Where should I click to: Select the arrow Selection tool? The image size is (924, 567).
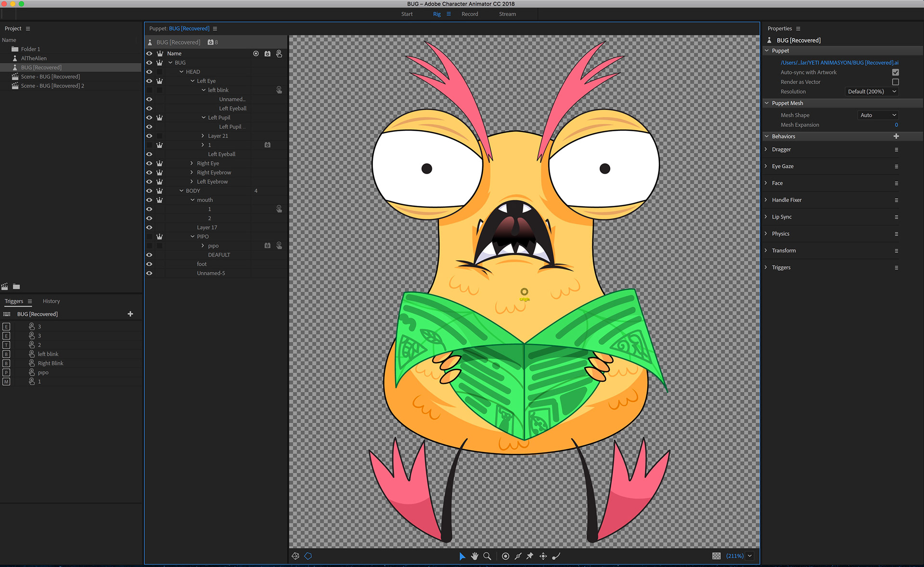coord(462,556)
